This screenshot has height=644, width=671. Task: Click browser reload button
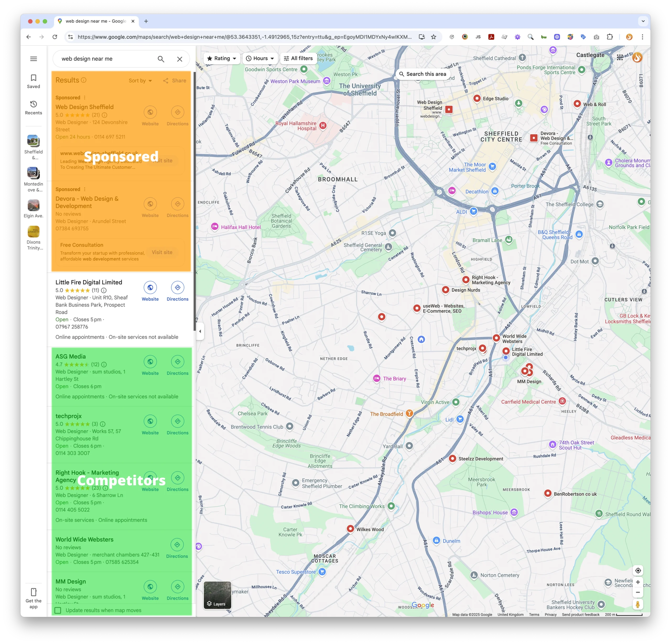(x=55, y=37)
